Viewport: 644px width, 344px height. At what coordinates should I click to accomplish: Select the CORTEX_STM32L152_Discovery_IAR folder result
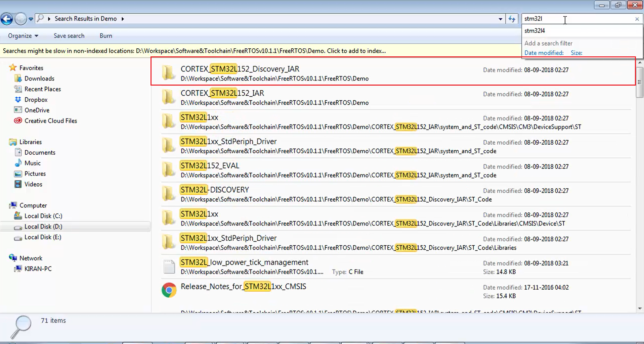[393, 71]
